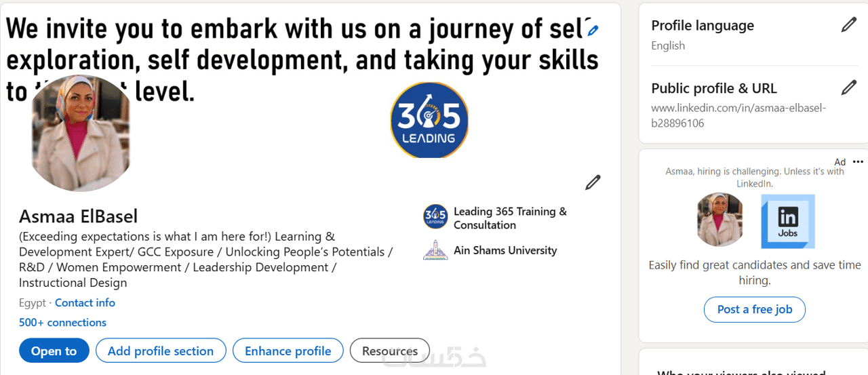Click the profile intro edit pencil icon
The image size is (868, 375).
pyautogui.click(x=593, y=182)
